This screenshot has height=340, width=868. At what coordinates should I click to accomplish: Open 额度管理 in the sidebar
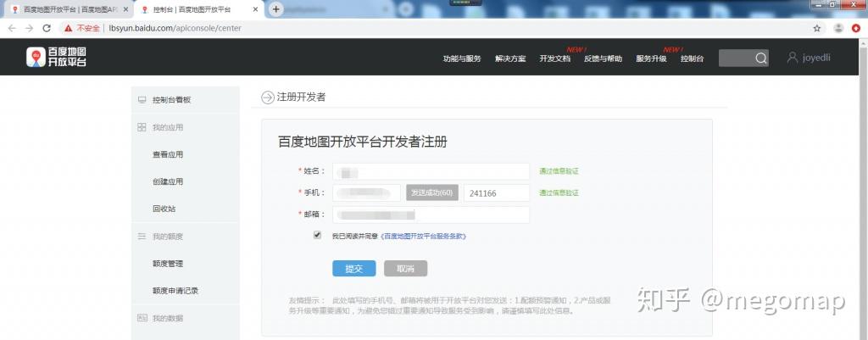point(168,264)
